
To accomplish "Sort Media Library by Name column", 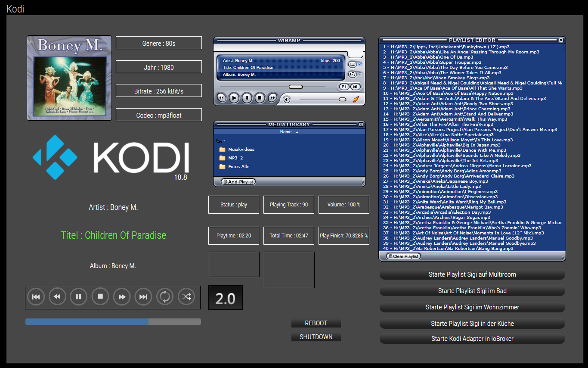I will click(289, 132).
